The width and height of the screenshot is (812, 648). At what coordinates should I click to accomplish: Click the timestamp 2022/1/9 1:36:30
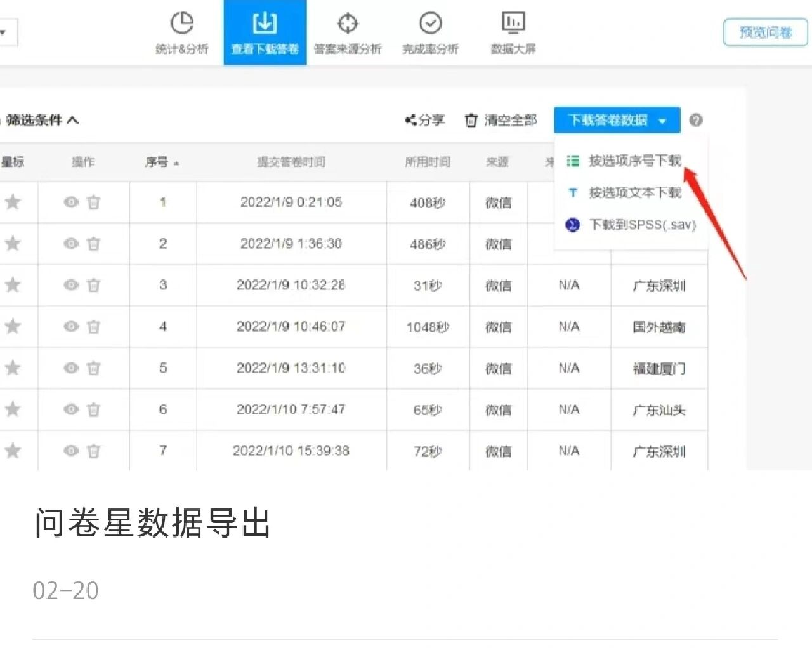291,243
